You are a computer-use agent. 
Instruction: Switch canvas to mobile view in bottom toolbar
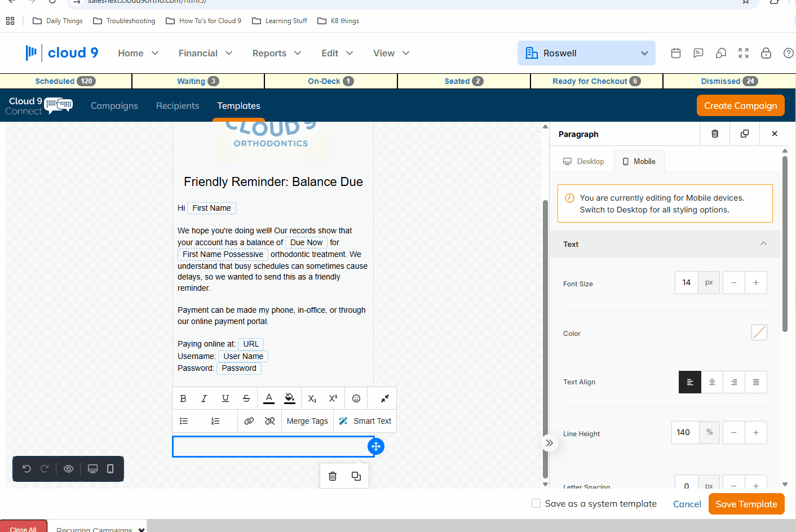(x=110, y=469)
